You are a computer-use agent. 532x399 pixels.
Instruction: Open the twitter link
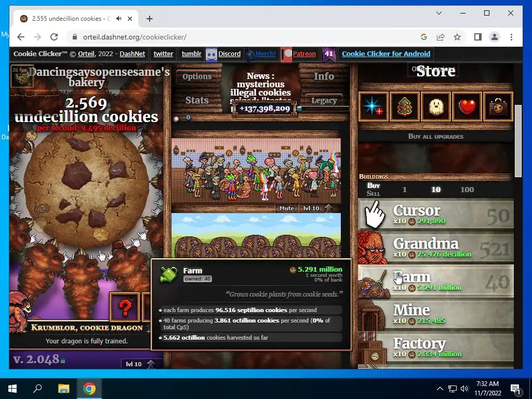point(163,54)
